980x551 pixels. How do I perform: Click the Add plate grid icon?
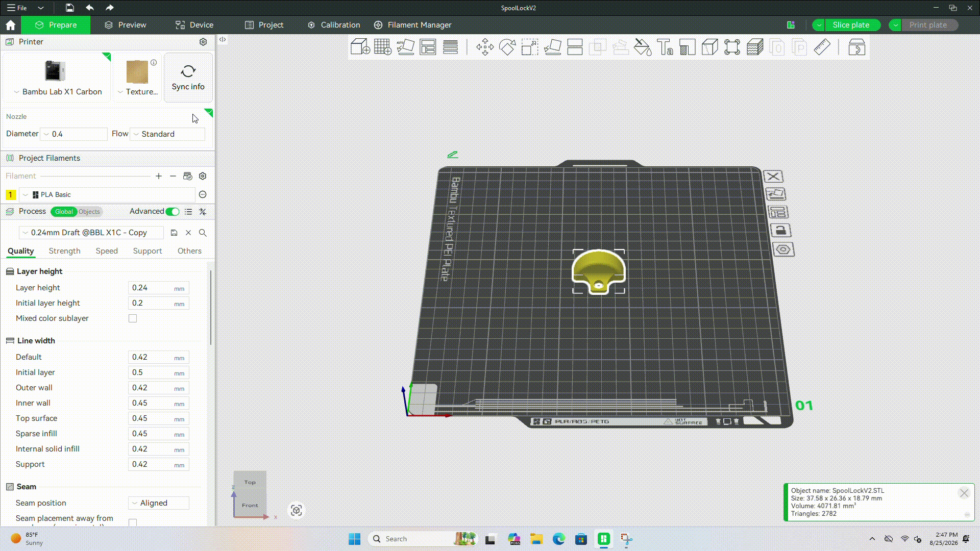point(383,47)
